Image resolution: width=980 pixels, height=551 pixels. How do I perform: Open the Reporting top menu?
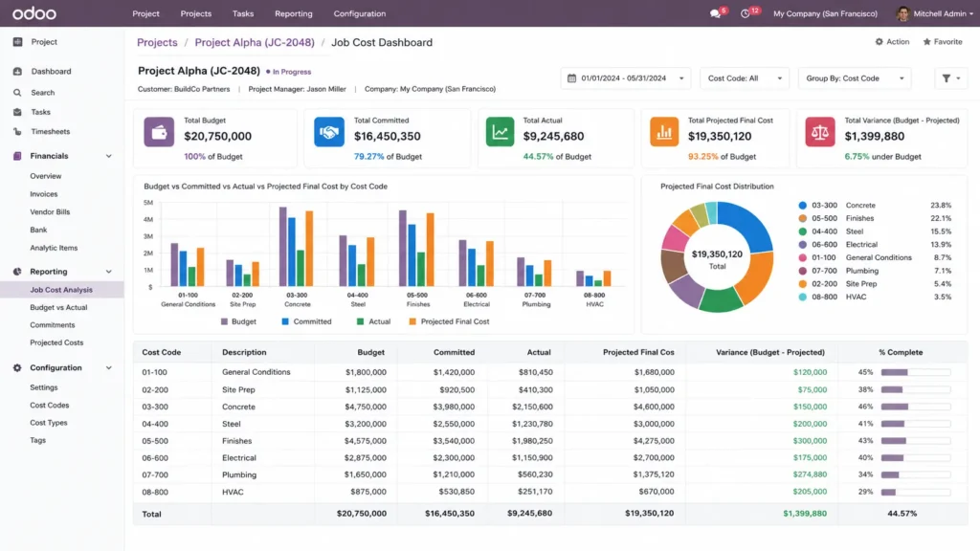(x=293, y=13)
